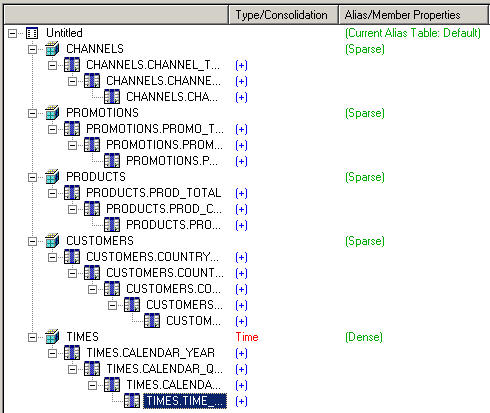Click the Alias/Member Properties column header
Image resolution: width=490 pixels, height=413 pixels.
click(413, 15)
